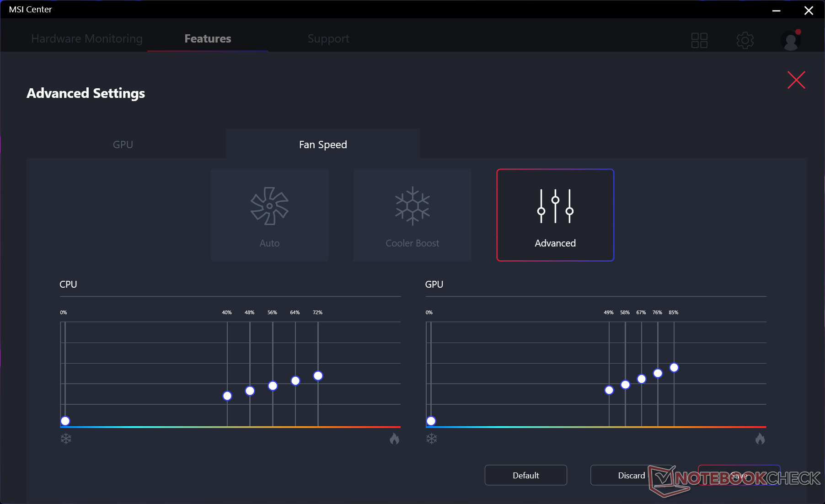Viewport: 825px width, 504px height.
Task: Click the GPU fan curve 85% point
Action: coord(674,368)
